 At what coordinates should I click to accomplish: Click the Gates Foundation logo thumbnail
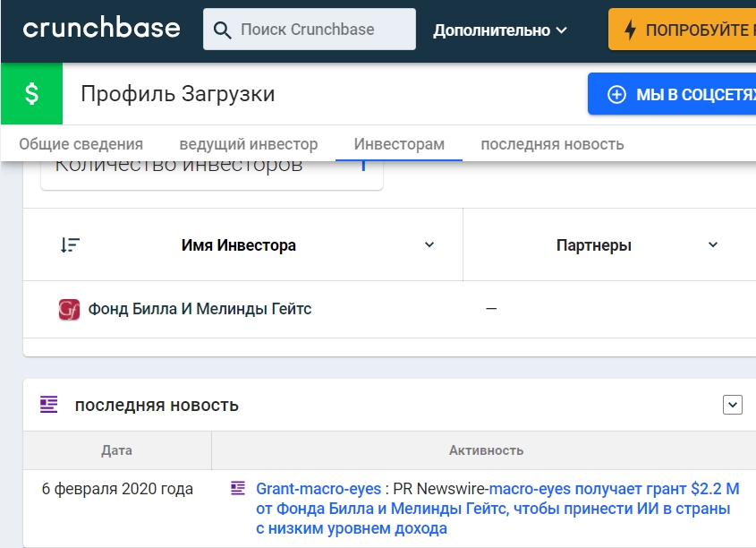69,309
